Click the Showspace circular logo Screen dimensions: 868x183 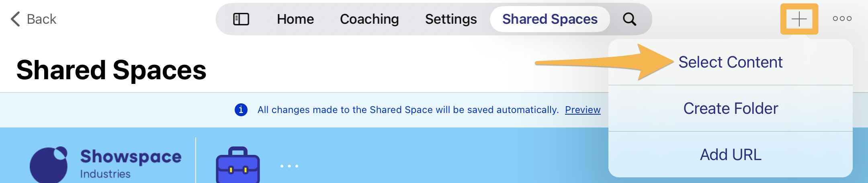(49, 165)
